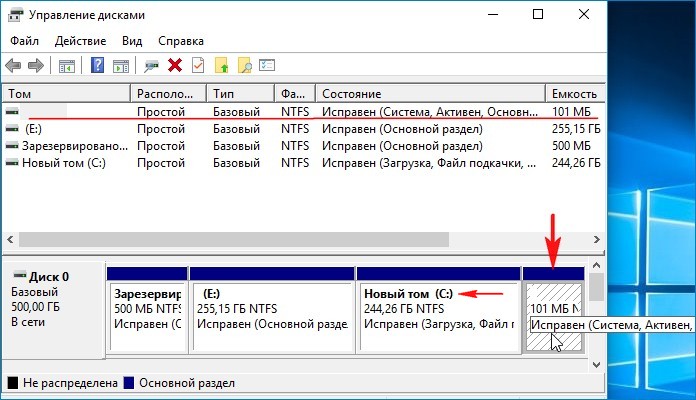Select the hatched 101 МБ partition block
The image size is (696, 400).
554,310
